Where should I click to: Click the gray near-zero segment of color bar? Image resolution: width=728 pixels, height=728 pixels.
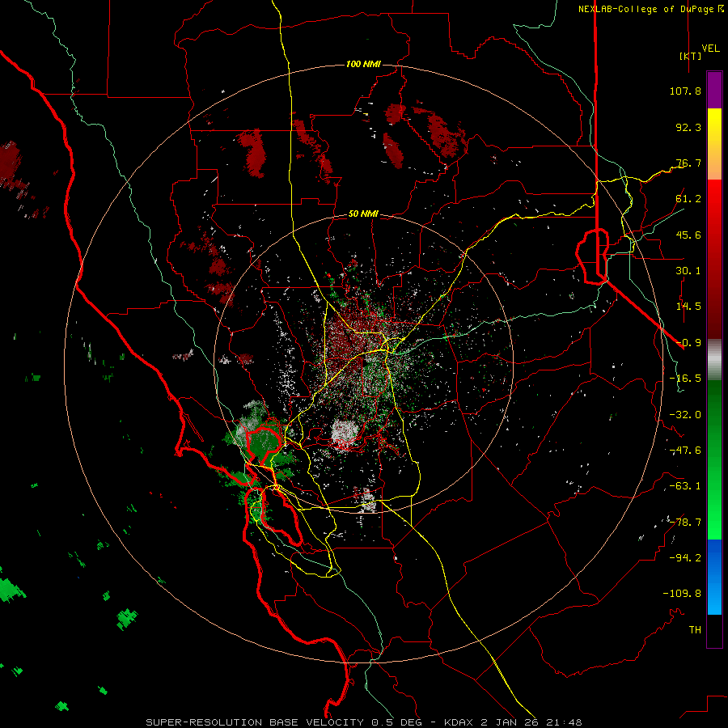(714, 360)
